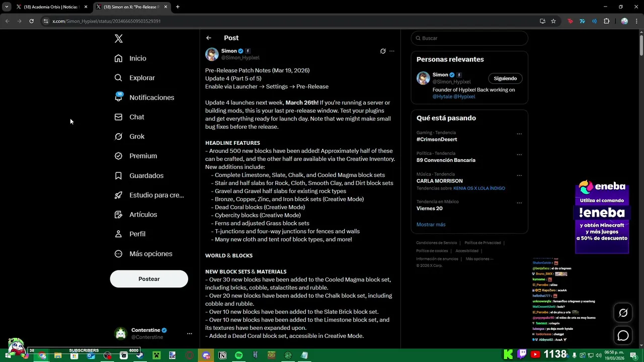Image resolution: width=644 pixels, height=362 pixels.
Task: Open the browser extensions puzzle menu
Action: pos(606,21)
